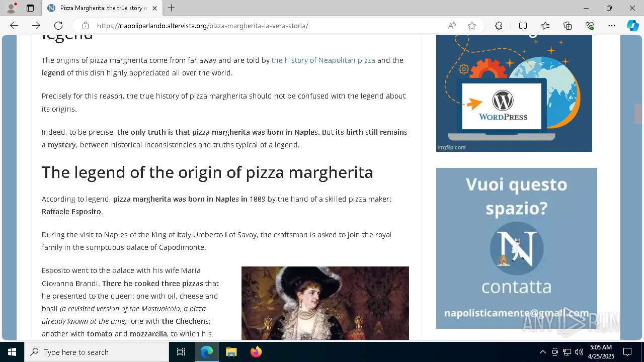The width and height of the screenshot is (644, 362).
Task: Open network status tray icon
Action: click(x=567, y=352)
